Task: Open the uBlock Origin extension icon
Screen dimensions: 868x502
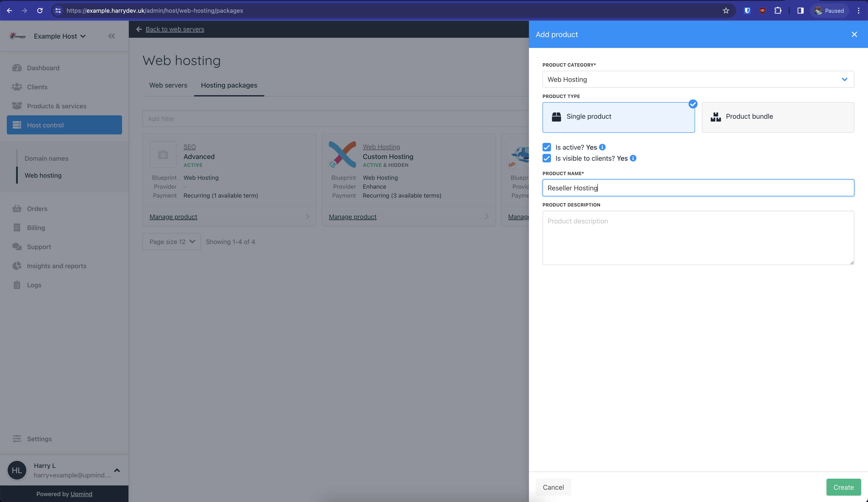Action: pyautogui.click(x=762, y=11)
